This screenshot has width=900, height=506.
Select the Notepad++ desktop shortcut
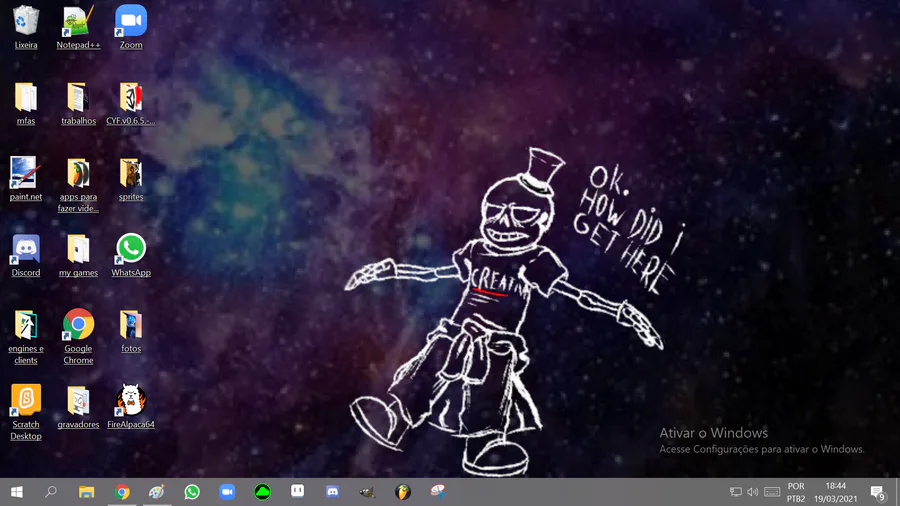[79, 27]
